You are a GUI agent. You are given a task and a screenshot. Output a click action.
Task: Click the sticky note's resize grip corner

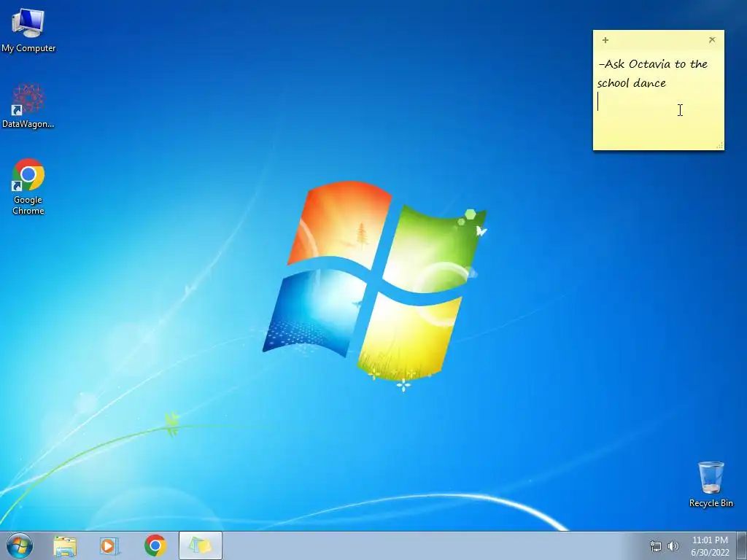[x=719, y=145]
